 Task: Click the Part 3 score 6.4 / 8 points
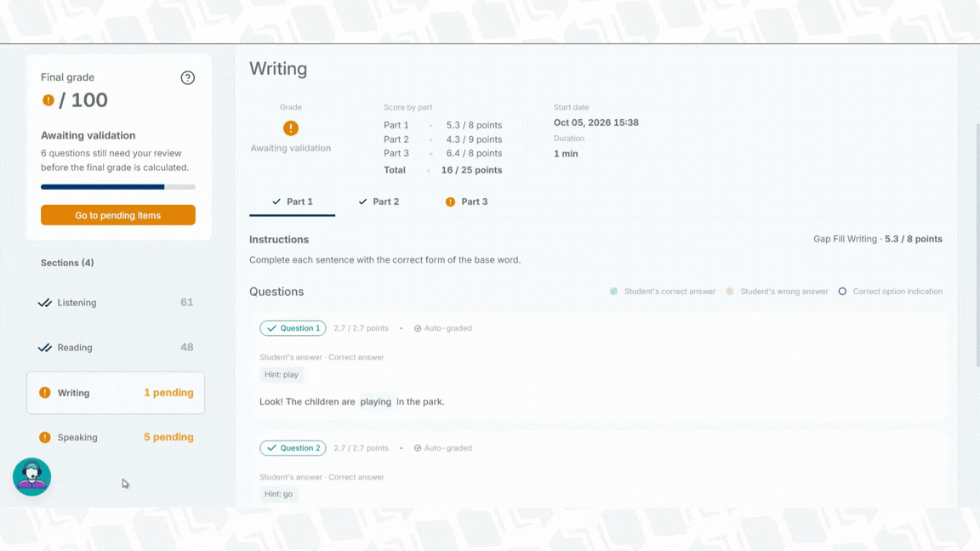(474, 153)
